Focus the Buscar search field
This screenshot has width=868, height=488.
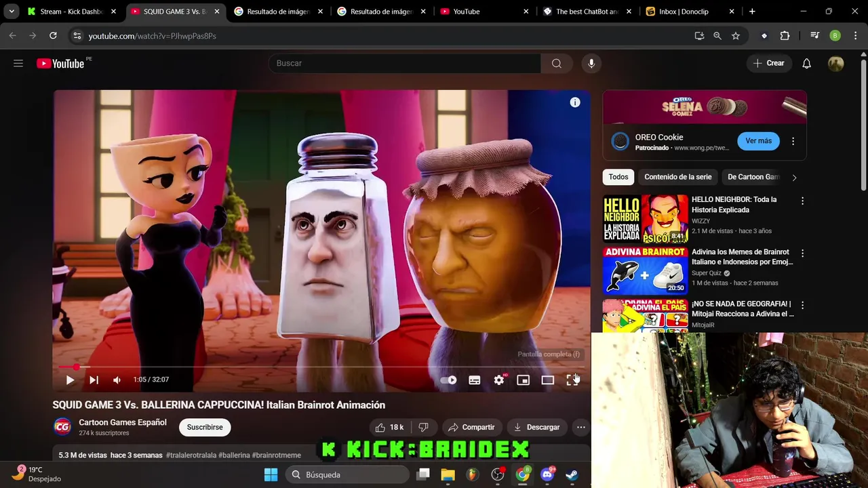[405, 63]
